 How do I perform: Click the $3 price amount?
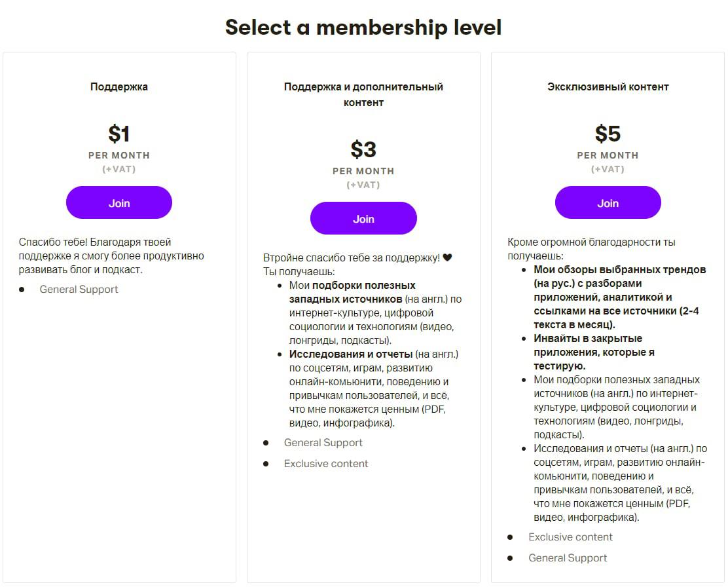(x=363, y=150)
